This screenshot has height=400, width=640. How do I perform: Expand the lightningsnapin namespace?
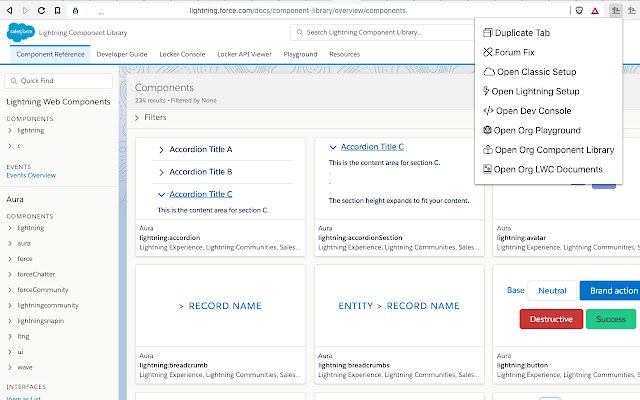pos(10,321)
